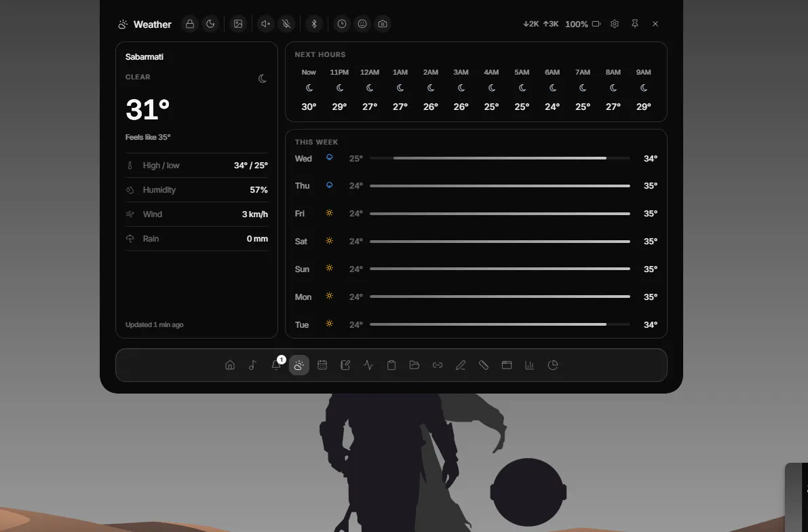Image resolution: width=808 pixels, height=532 pixels.
Task: Click the Humidity 57% value
Action: click(258, 190)
